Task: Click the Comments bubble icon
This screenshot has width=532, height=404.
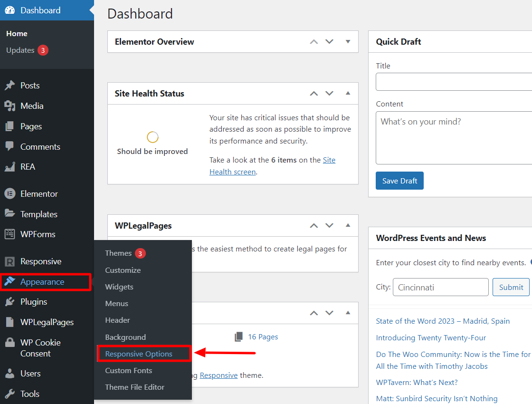Action: [10, 146]
